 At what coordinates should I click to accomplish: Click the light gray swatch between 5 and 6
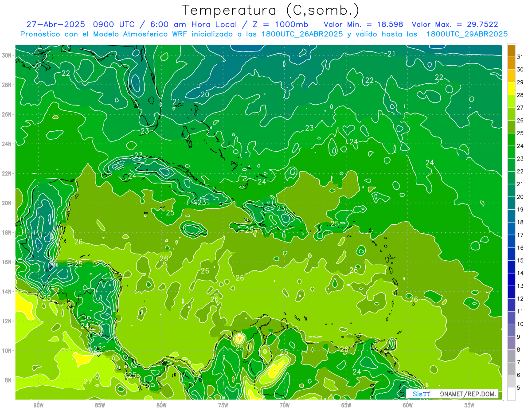pyautogui.click(x=511, y=381)
